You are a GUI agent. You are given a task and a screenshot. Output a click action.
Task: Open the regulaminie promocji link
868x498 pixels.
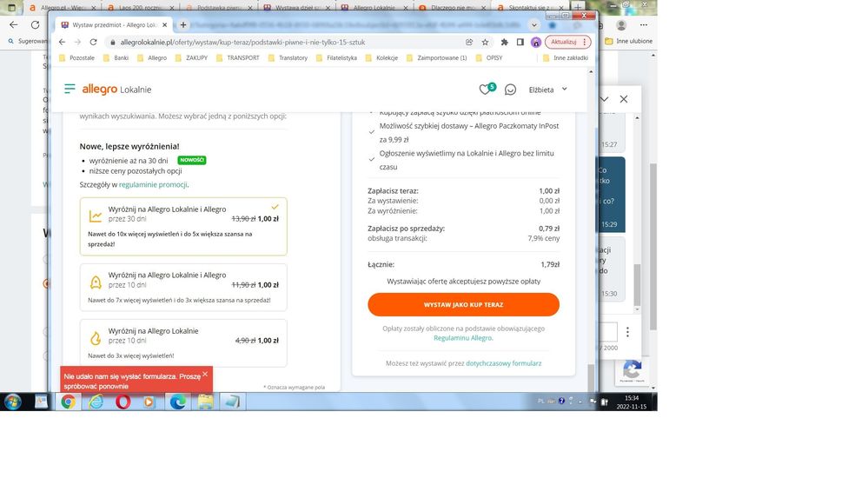(153, 184)
